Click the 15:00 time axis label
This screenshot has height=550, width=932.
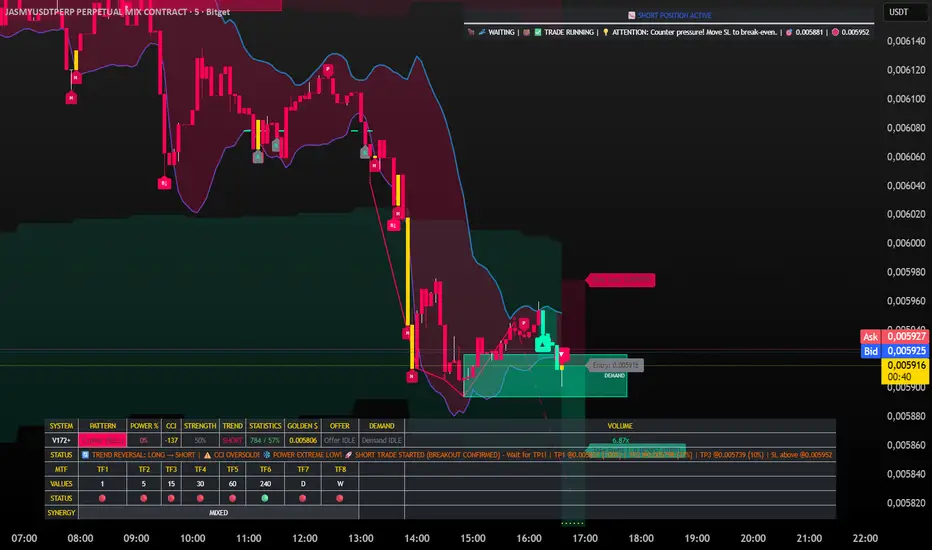click(473, 538)
